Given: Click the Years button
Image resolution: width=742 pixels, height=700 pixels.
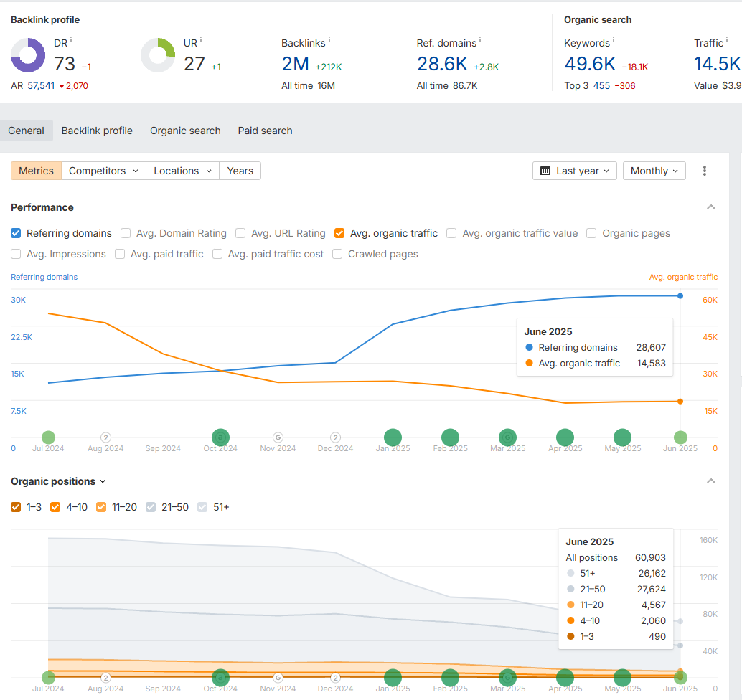Looking at the screenshot, I should coord(240,171).
